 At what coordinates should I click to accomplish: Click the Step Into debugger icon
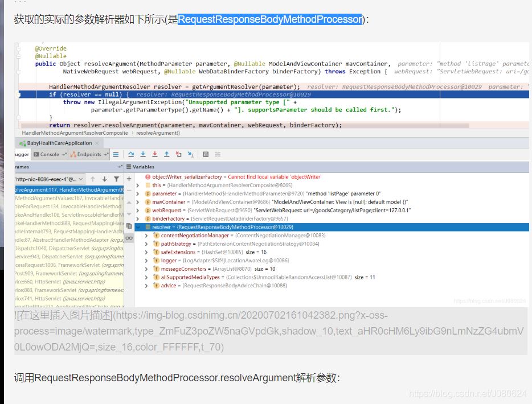[x=142, y=154]
